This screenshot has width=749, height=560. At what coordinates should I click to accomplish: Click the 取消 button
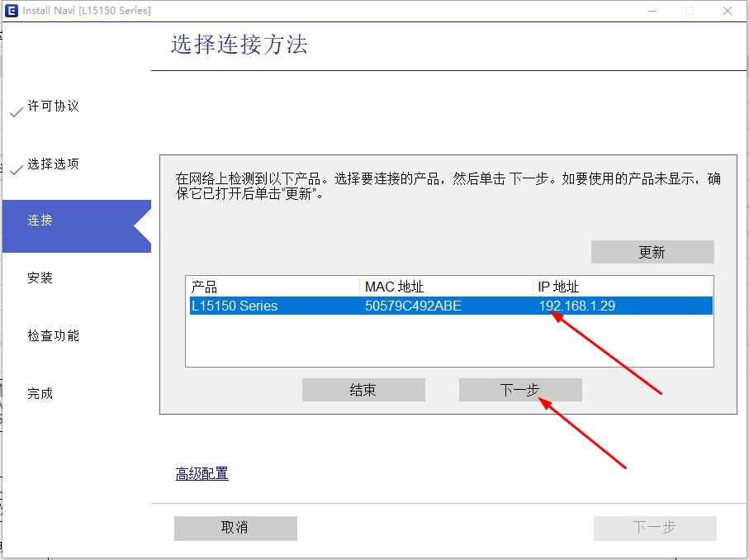235,528
